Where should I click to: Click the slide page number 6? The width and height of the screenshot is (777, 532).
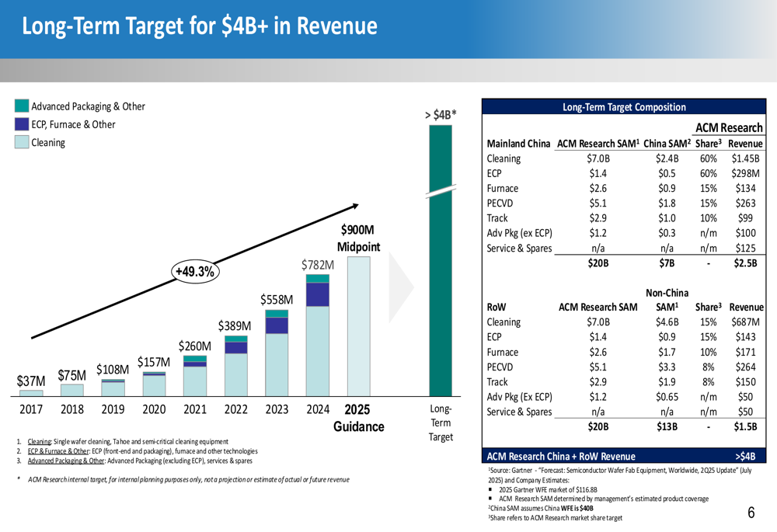(751, 513)
